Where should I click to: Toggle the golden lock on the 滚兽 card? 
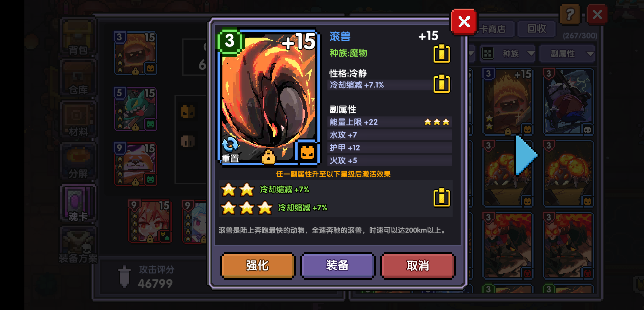coord(268,157)
